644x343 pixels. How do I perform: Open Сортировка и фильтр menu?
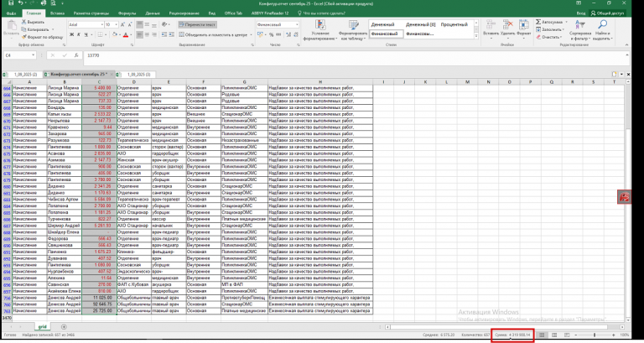click(x=580, y=30)
